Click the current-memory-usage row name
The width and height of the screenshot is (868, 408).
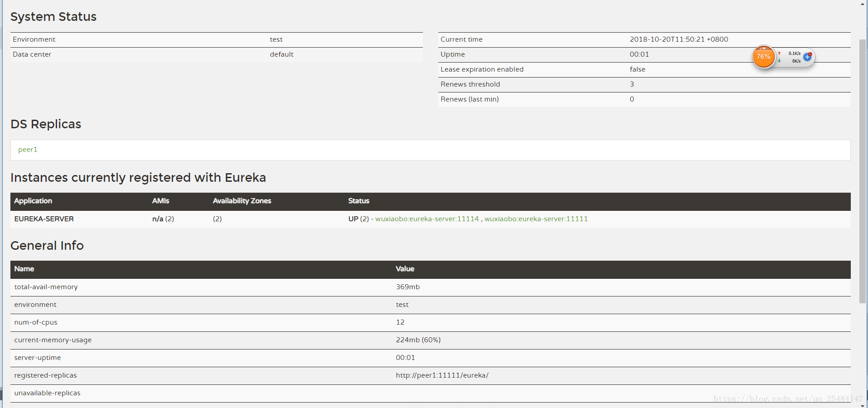point(53,340)
